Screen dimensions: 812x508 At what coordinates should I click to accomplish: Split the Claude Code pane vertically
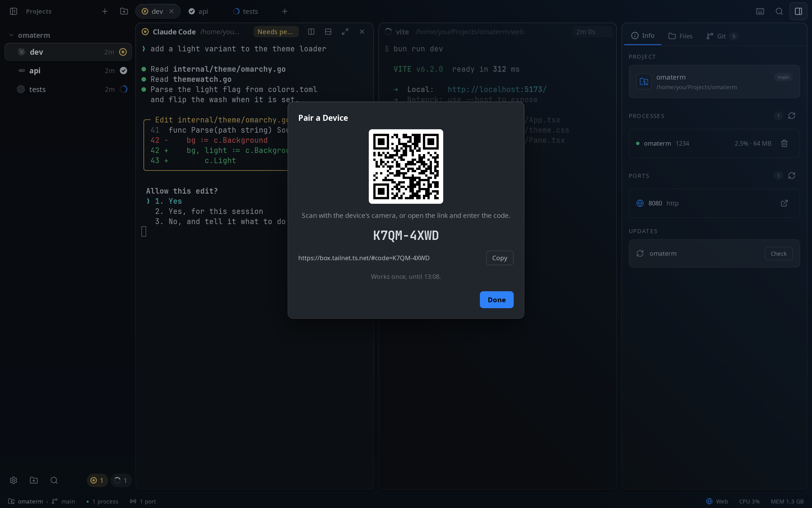(311, 32)
